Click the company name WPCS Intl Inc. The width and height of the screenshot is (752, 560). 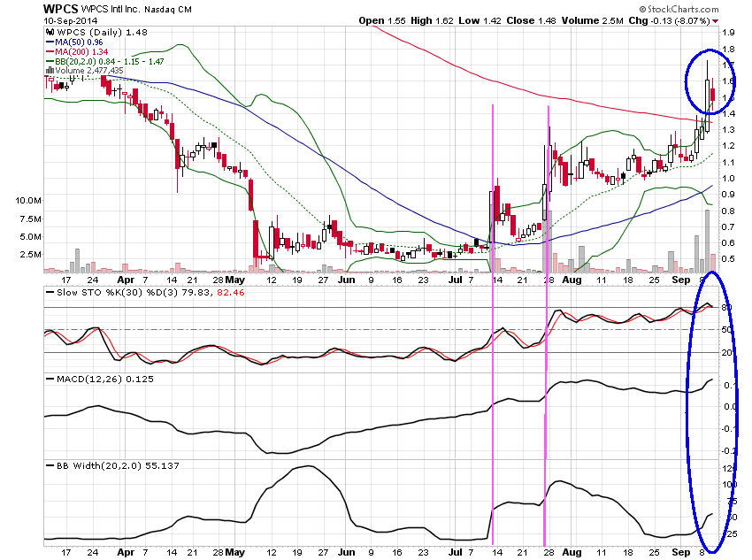111,9
